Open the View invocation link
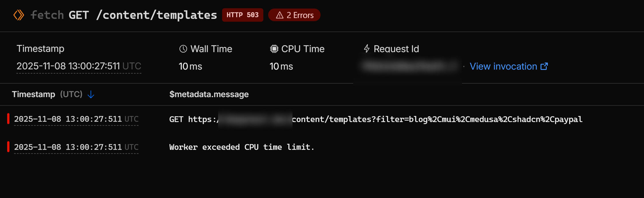The height and width of the screenshot is (198, 644). (503, 66)
